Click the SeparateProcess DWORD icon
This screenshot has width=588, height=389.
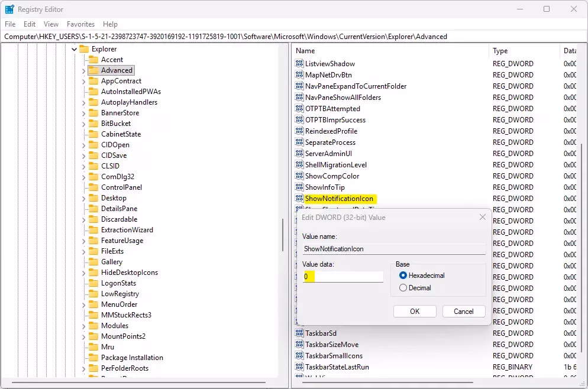point(299,142)
